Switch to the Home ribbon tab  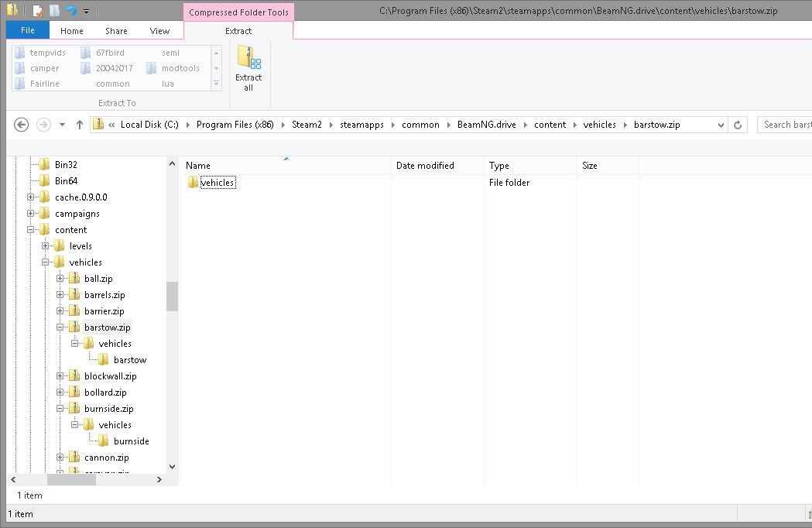coord(71,31)
